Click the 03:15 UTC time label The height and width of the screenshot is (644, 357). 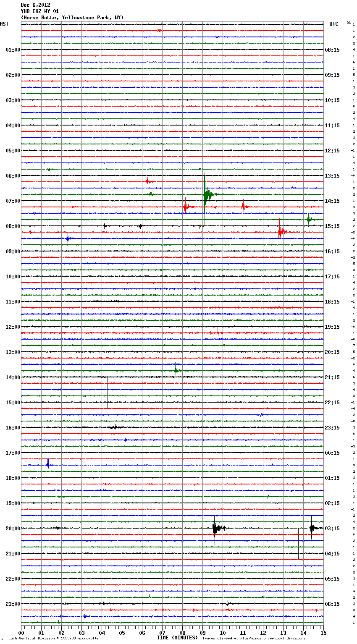332,529
